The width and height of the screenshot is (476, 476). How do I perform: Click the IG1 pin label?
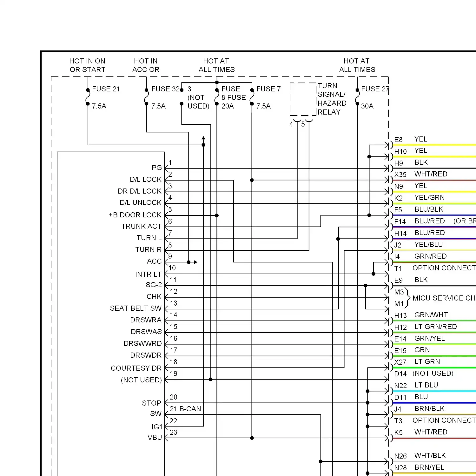[x=157, y=427]
